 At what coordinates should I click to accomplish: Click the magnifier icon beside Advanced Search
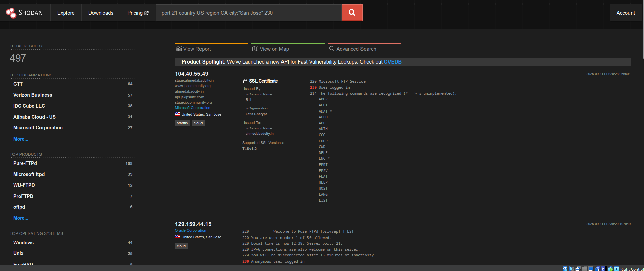(x=332, y=49)
